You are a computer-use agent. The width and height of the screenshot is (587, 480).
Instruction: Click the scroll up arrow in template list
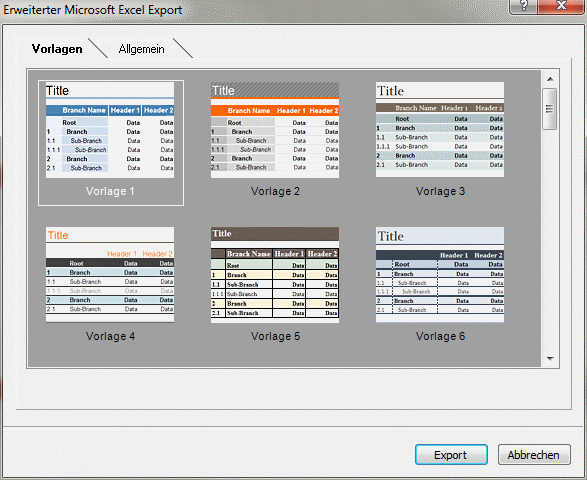(550, 79)
